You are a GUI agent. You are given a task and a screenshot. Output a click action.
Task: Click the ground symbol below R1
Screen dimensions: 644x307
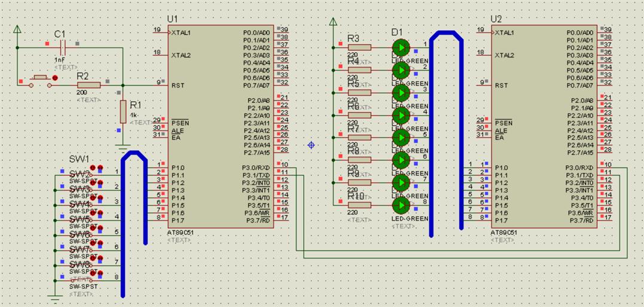[123, 147]
